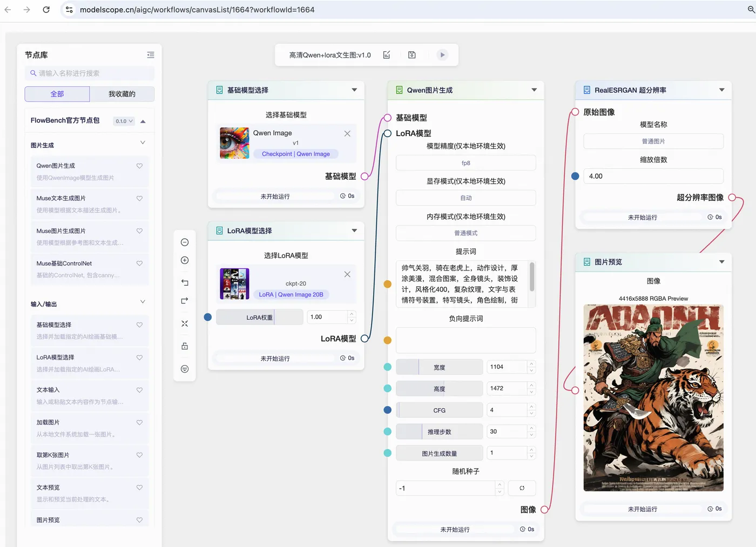Collapse the Qwen图片生成 node card
Image resolution: width=756 pixels, height=547 pixels.
(x=534, y=90)
